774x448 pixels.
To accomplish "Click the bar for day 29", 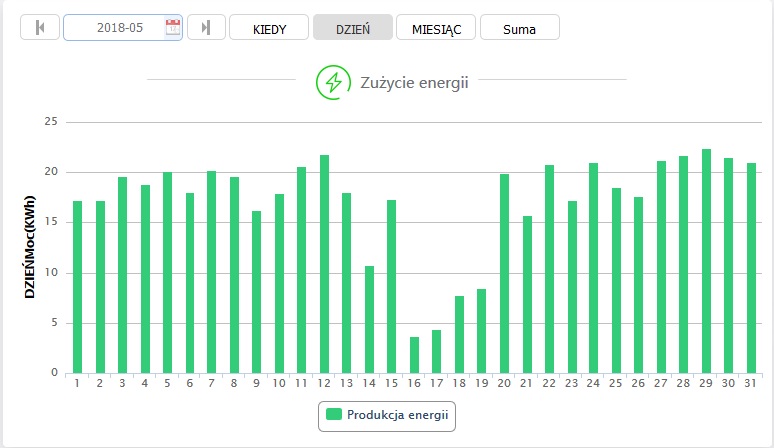I will pos(706,261).
